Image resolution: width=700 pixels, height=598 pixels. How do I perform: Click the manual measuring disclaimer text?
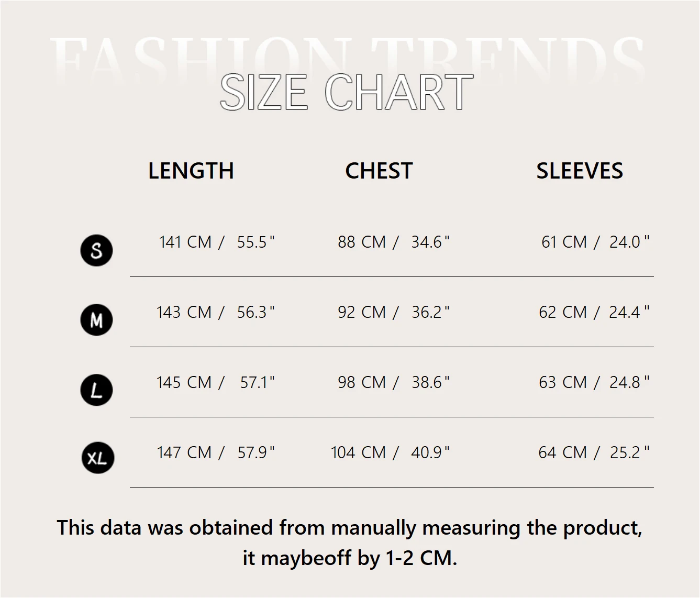coord(350,542)
